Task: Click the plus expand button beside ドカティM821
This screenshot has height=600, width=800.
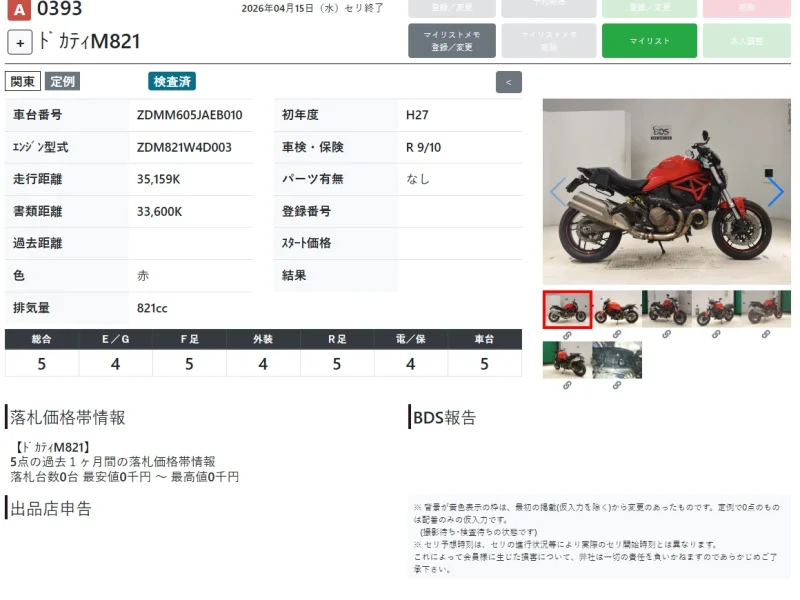Action: pyautogui.click(x=20, y=42)
